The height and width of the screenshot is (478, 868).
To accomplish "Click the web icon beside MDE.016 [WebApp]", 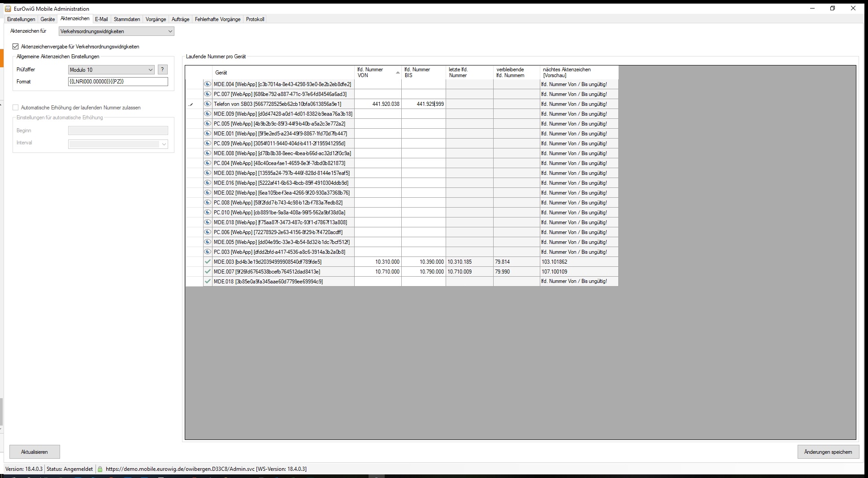I will pos(208,183).
